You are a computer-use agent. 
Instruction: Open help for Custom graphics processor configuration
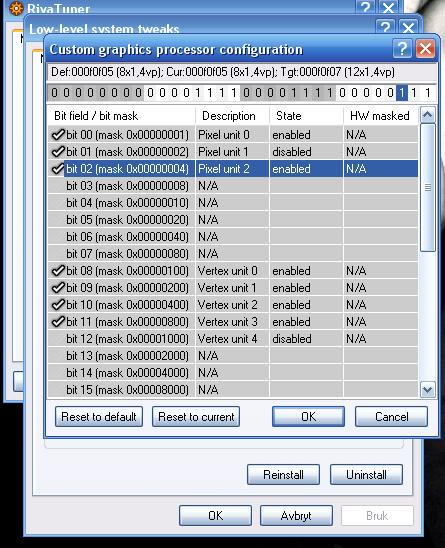click(x=402, y=49)
